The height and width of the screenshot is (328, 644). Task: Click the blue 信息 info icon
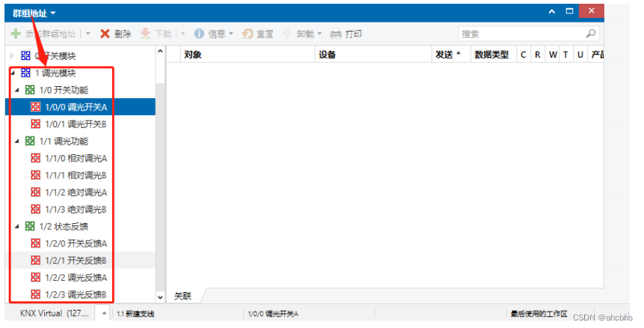(x=199, y=34)
